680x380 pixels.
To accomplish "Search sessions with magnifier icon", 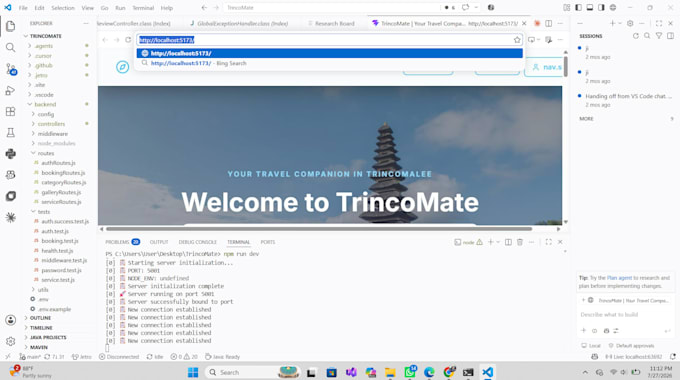I will (647, 36).
